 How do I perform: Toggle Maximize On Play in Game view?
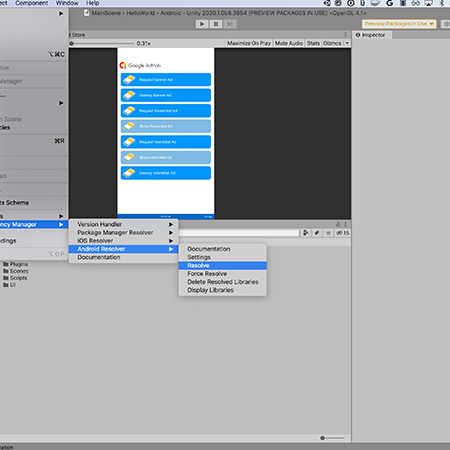pos(249,43)
